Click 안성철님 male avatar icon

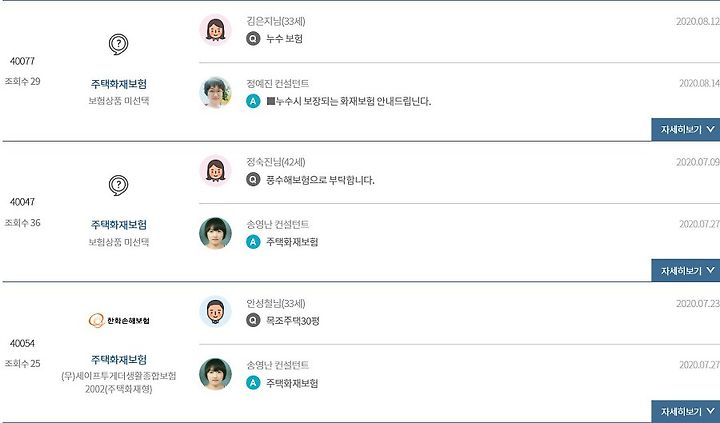point(215,312)
